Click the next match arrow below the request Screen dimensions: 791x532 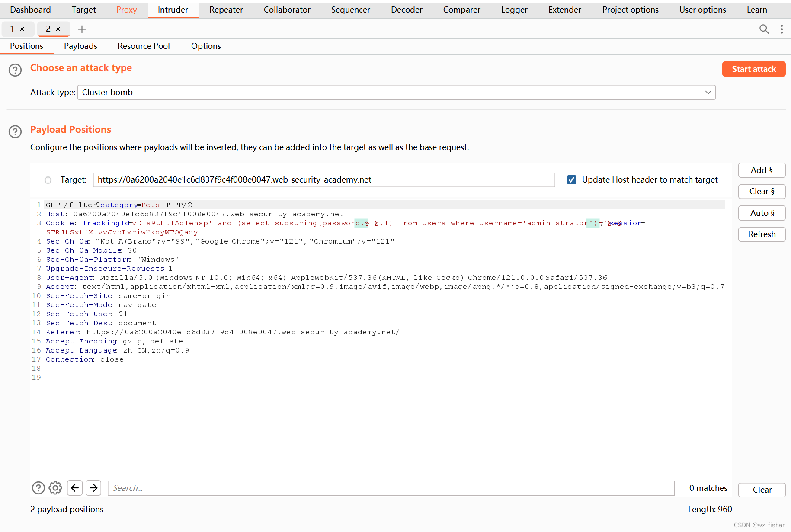coord(93,488)
